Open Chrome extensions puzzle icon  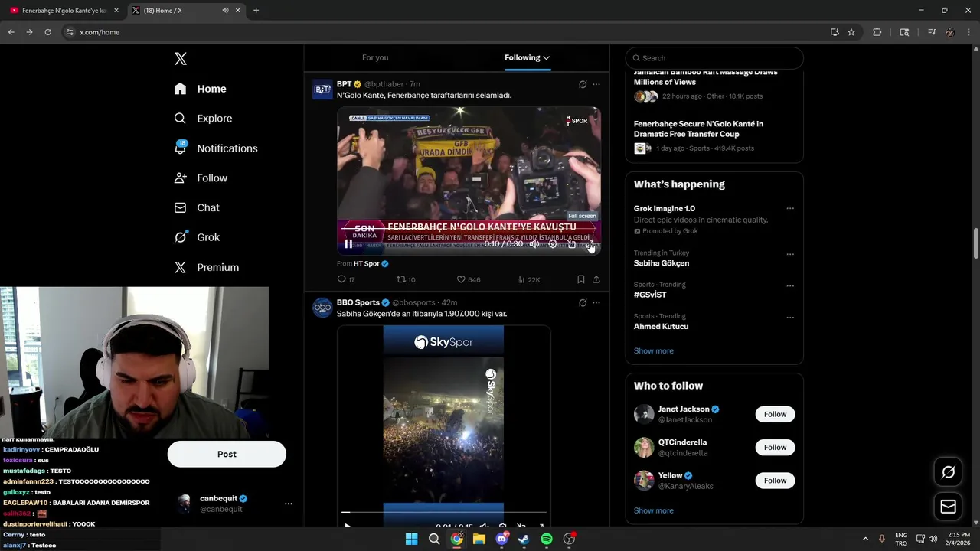click(x=877, y=32)
